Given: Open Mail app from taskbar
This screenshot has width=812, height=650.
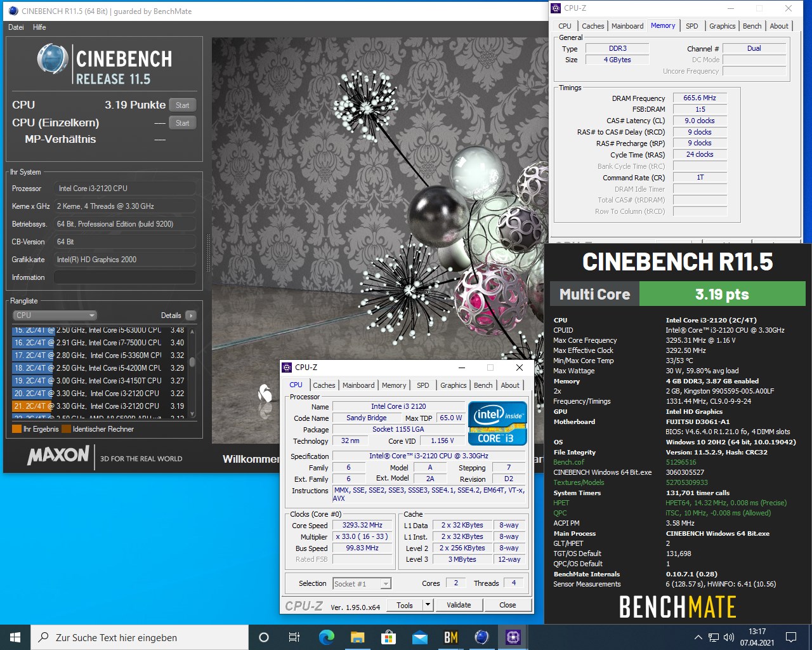Looking at the screenshot, I should tap(419, 637).
